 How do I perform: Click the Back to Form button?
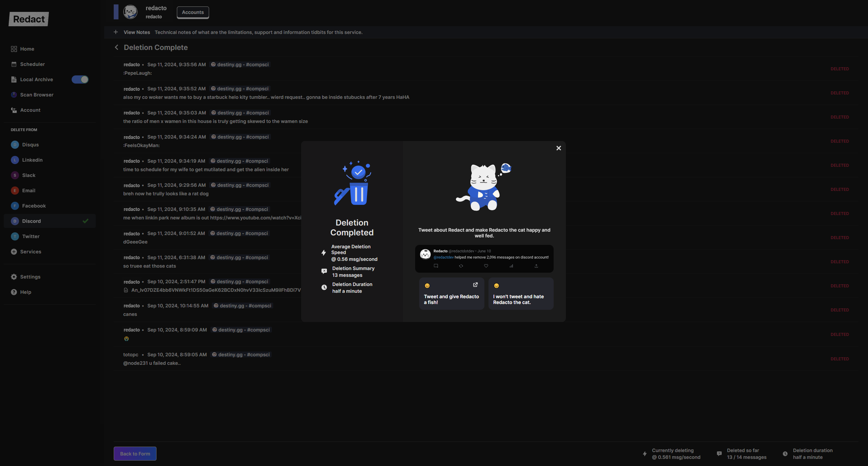(x=135, y=454)
